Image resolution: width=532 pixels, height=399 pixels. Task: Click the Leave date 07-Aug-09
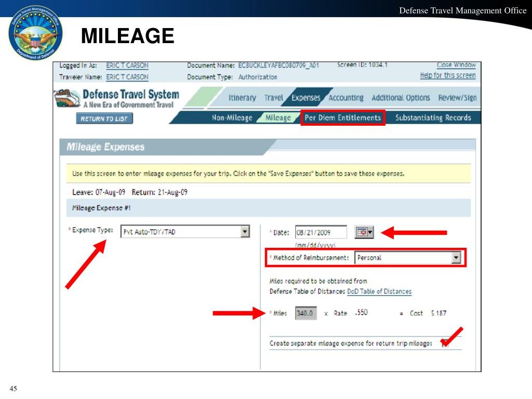[x=110, y=192]
